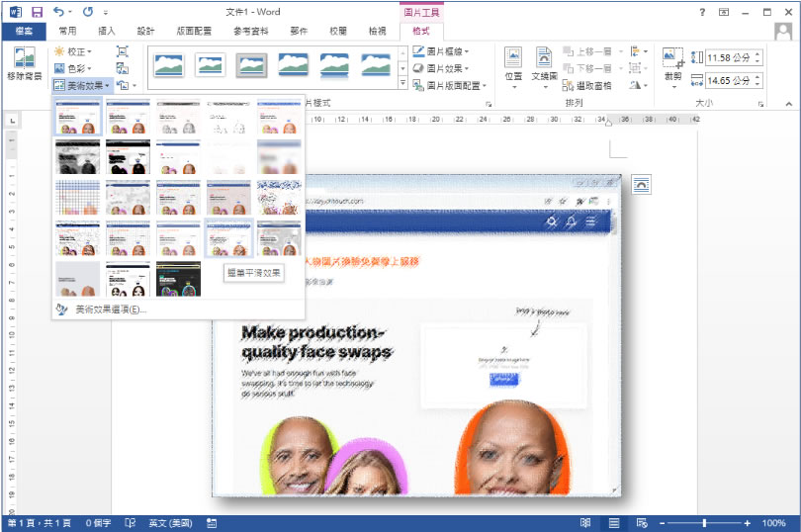Choose the glow edges dark neon effect thumbnail
The image size is (801, 532).
(178, 279)
